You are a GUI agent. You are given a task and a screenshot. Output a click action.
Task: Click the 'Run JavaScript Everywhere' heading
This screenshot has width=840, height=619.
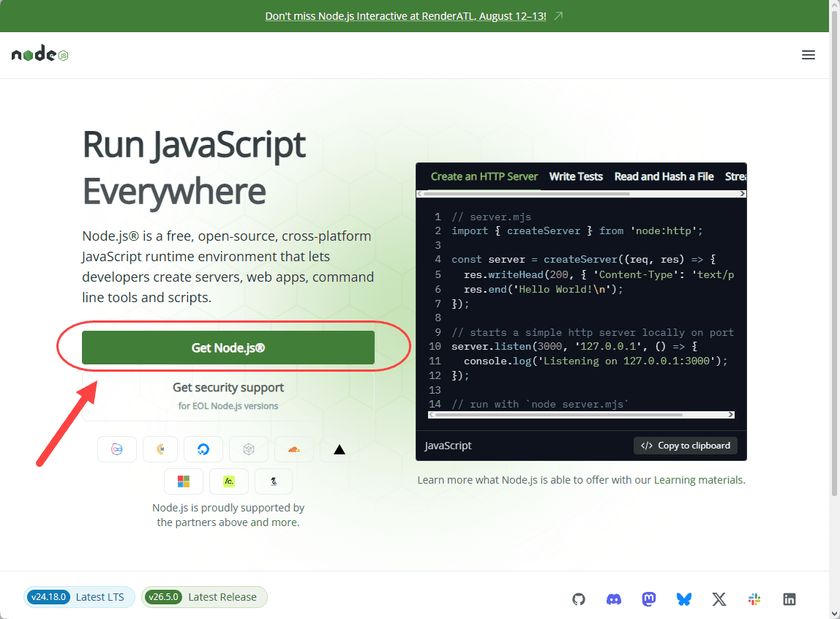coord(194,168)
